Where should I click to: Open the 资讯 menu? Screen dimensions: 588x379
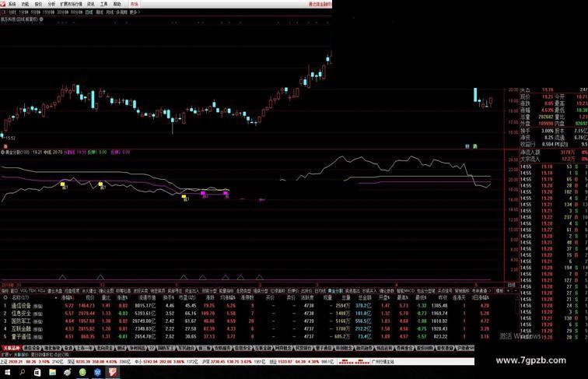[x=91, y=4]
